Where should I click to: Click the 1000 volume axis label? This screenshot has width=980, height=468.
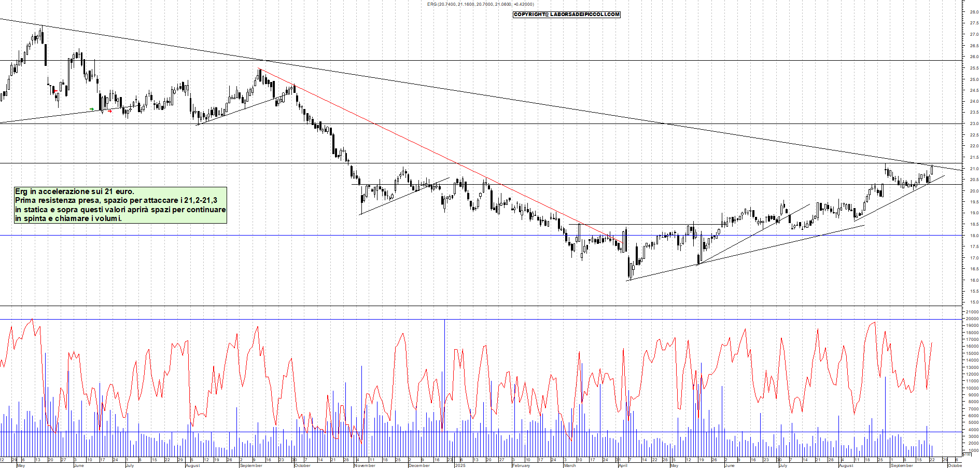tap(973, 450)
